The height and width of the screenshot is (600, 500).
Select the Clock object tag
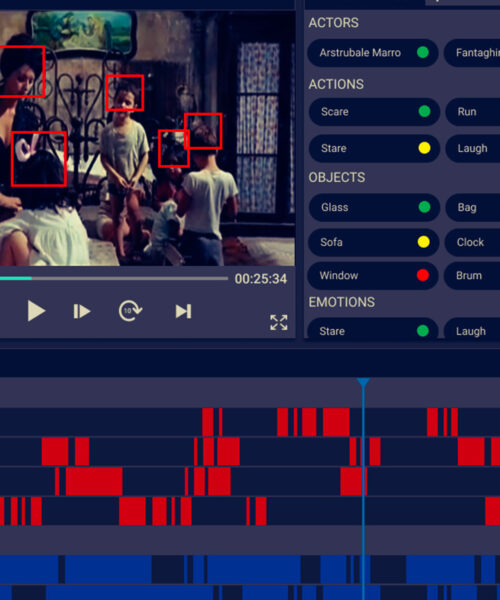473,242
